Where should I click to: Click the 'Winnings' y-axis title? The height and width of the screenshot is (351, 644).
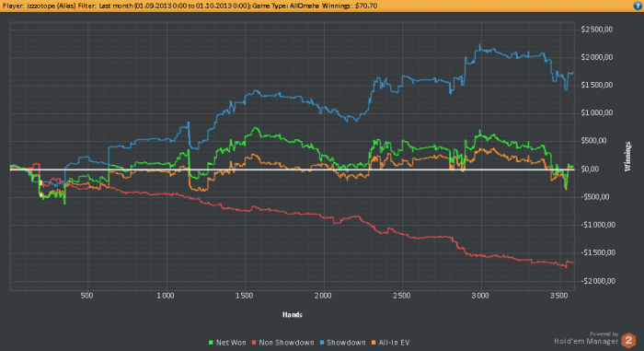coord(627,157)
